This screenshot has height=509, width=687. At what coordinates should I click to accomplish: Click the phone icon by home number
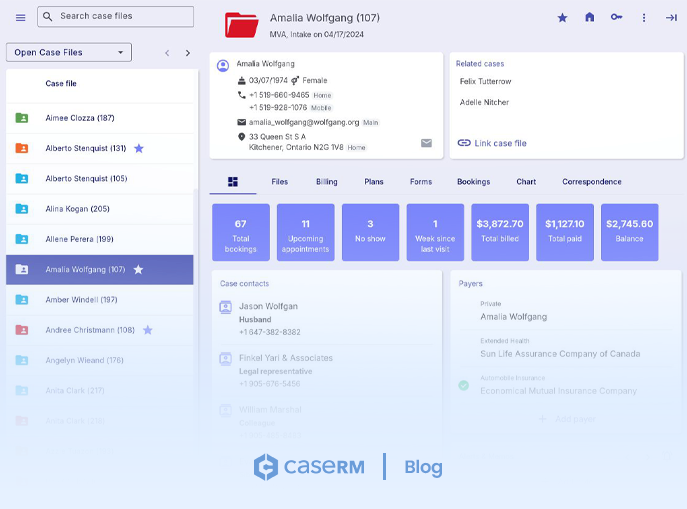(x=241, y=95)
